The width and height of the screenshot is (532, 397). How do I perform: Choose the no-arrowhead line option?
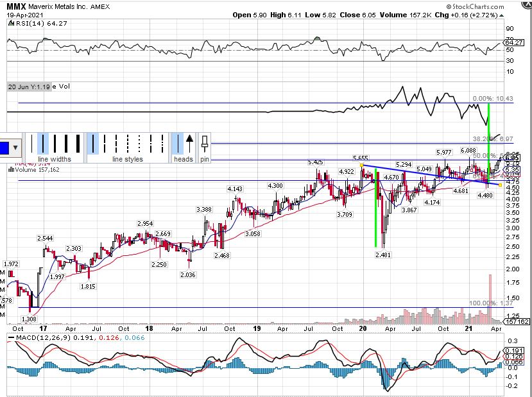(x=178, y=144)
